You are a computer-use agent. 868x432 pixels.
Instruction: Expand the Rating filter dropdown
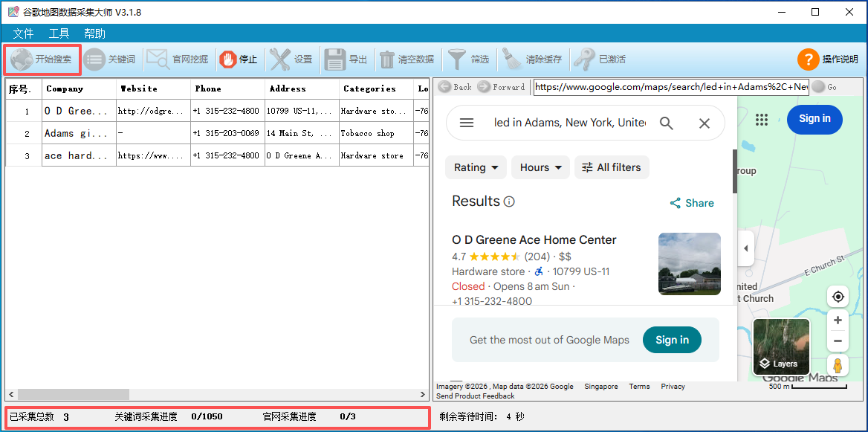pyautogui.click(x=476, y=167)
